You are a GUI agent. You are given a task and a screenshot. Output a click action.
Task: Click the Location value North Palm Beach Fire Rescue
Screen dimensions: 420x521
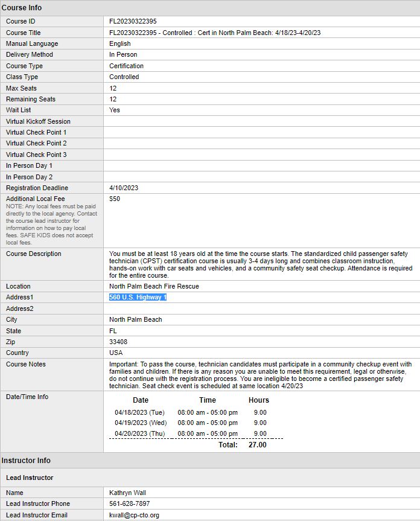[154, 286]
